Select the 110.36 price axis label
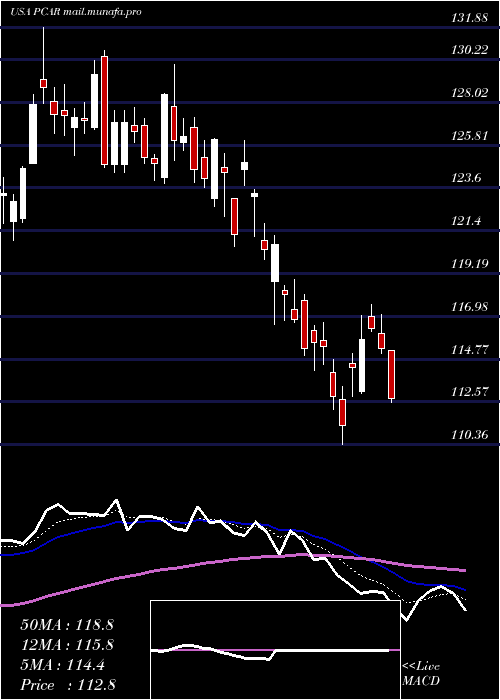 click(469, 435)
